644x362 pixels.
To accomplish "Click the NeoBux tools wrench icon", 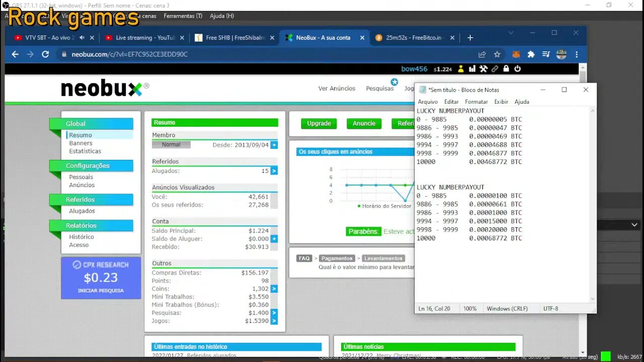I will click(484, 69).
